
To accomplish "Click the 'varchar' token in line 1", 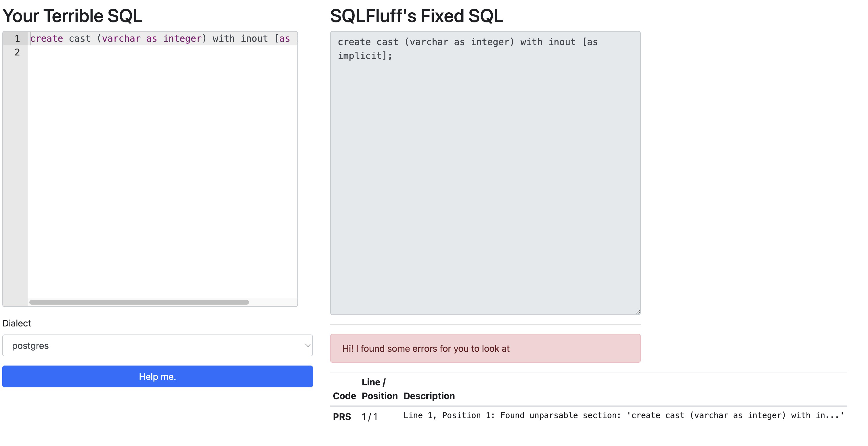I will [121, 39].
